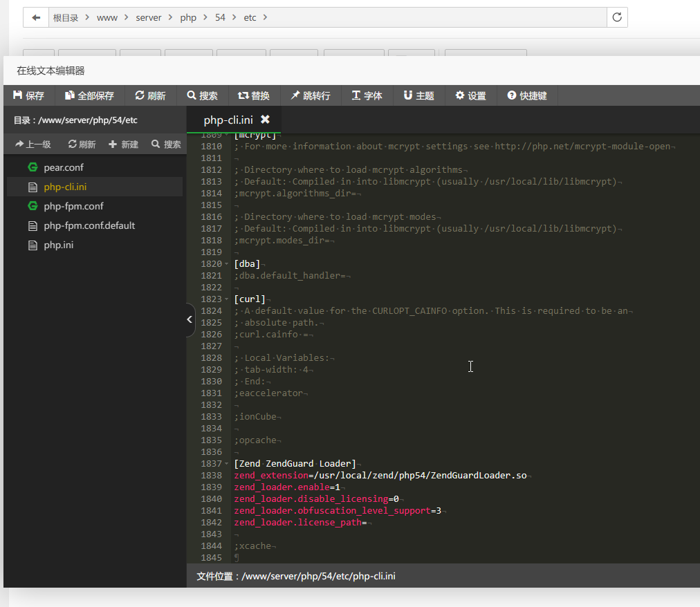Viewport: 700px width, 607px height.
Task: Navigate to php in the breadcrumb
Action: [x=188, y=18]
